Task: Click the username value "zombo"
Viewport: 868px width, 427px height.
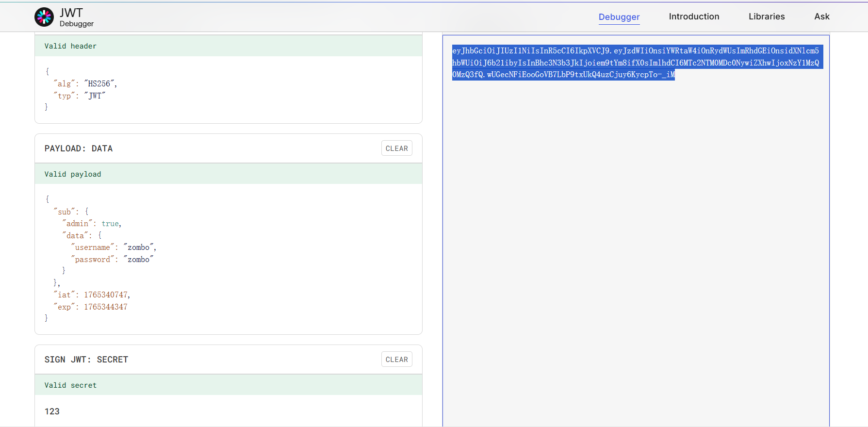Action: [139, 247]
